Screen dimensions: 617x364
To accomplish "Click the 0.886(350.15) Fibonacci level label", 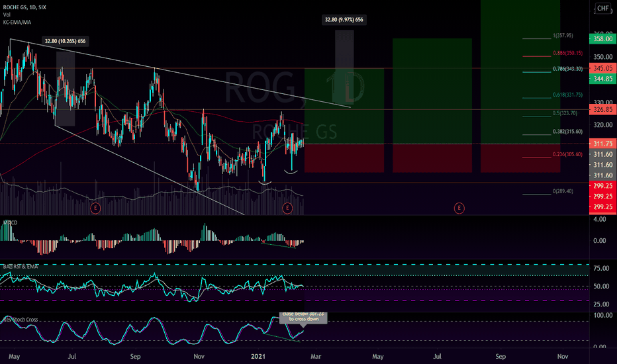I will [x=567, y=53].
